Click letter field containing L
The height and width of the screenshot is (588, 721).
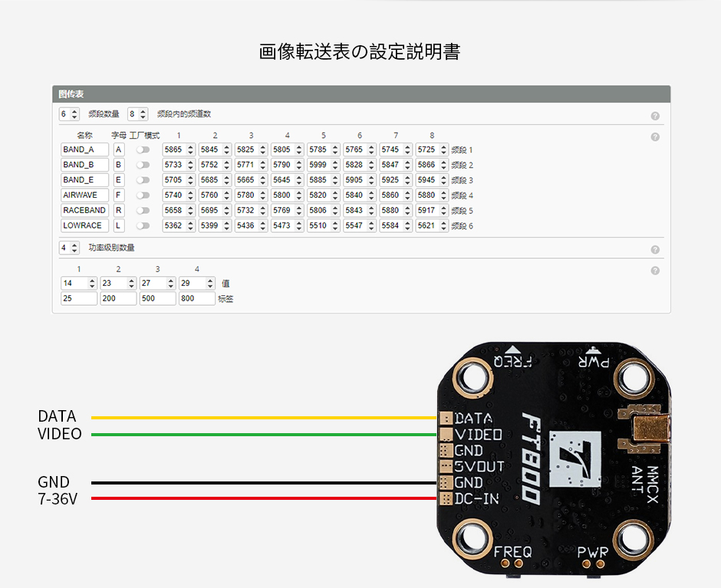(x=119, y=225)
